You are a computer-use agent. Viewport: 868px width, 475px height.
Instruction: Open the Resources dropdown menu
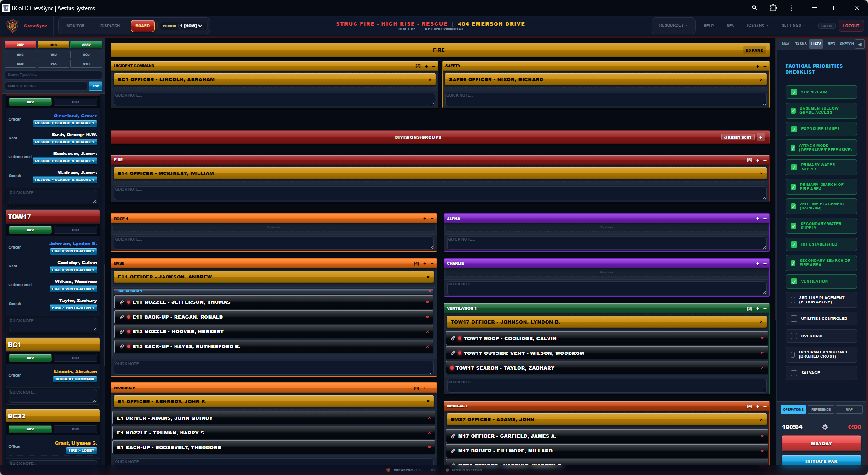[x=673, y=26]
